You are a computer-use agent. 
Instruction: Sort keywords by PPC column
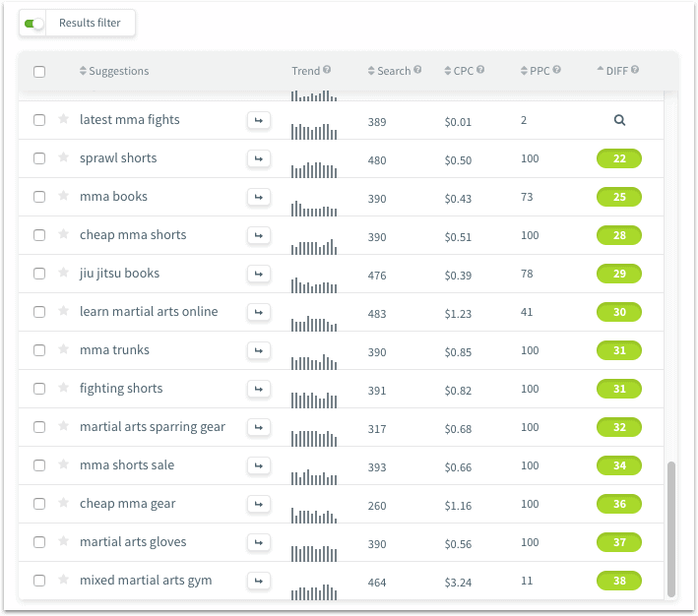point(539,71)
